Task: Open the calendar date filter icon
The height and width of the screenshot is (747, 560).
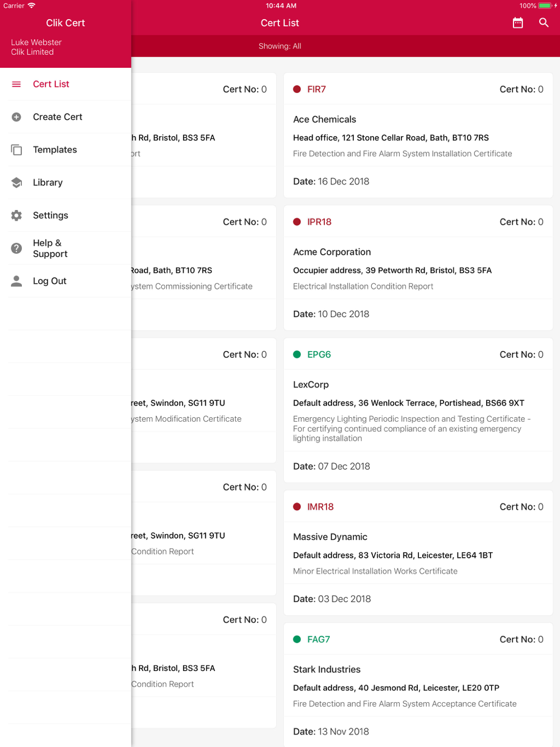Action: pyautogui.click(x=518, y=23)
